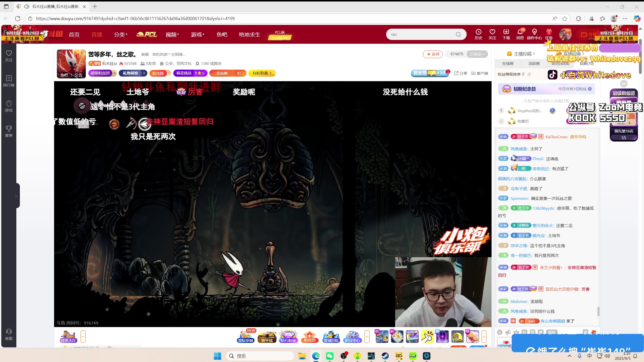Toggle the 粉 chat filter button

524,332
